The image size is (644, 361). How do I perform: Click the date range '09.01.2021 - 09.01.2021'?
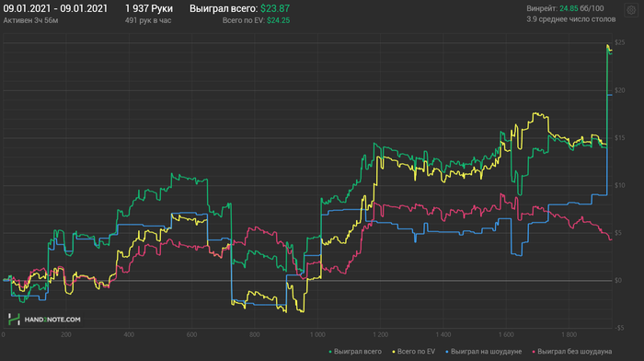click(x=55, y=8)
